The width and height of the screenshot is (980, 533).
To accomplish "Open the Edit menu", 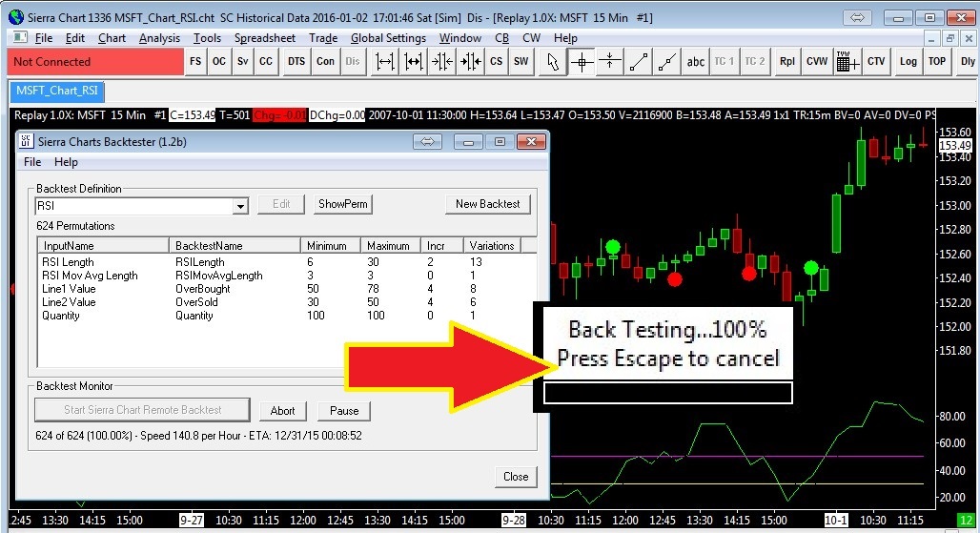I will tap(75, 38).
